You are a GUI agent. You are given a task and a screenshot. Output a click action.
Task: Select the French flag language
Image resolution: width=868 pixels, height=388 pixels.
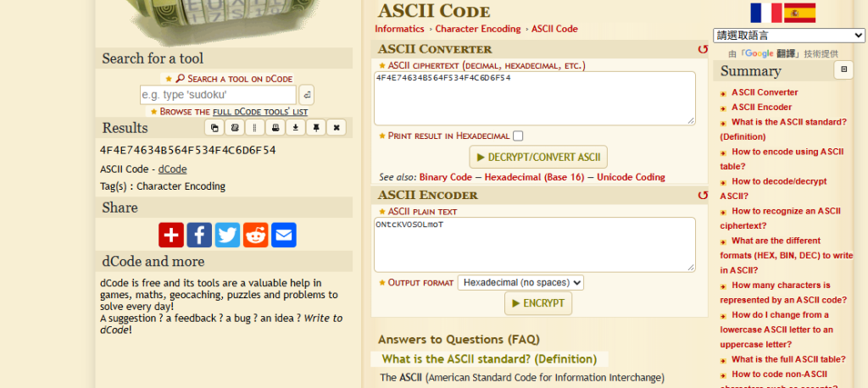765,13
